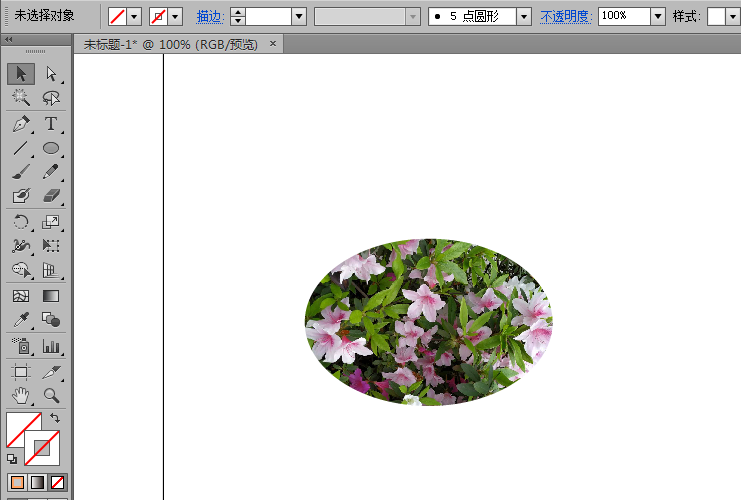This screenshot has height=500, width=741.
Task: Open the 描边 stroke panel link
Action: (x=210, y=17)
